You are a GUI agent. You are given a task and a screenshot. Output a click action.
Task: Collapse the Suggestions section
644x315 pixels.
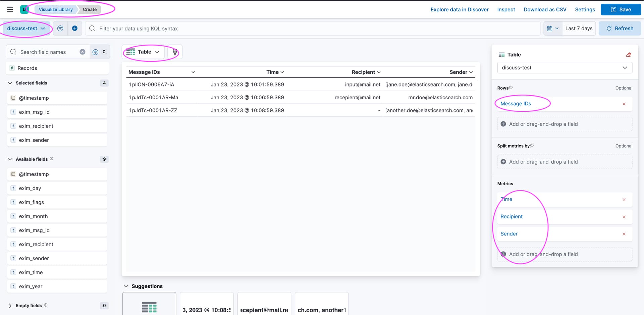[x=126, y=286]
